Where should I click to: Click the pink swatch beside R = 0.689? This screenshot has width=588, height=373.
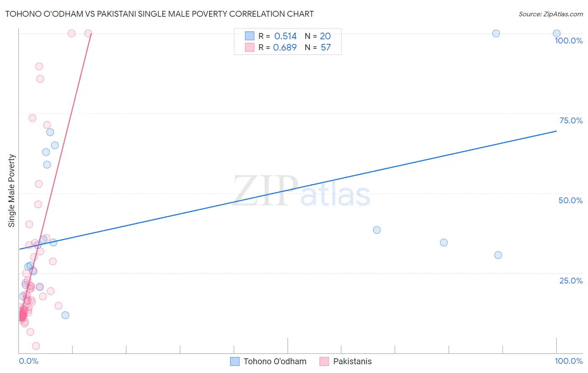[250, 47]
